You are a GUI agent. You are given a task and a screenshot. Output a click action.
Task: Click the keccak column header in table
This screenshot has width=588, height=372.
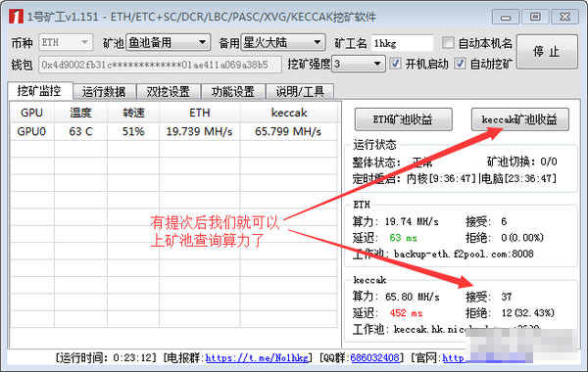289,113
